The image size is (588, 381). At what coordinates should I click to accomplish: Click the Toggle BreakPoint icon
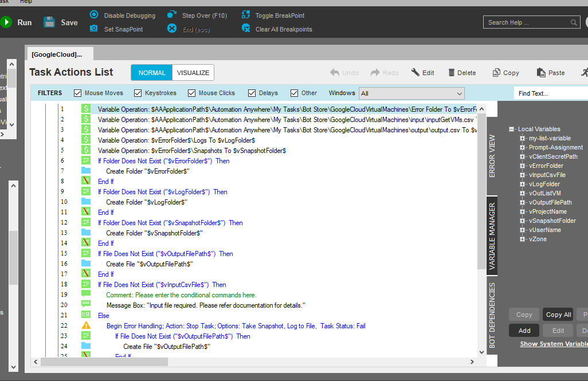(246, 15)
